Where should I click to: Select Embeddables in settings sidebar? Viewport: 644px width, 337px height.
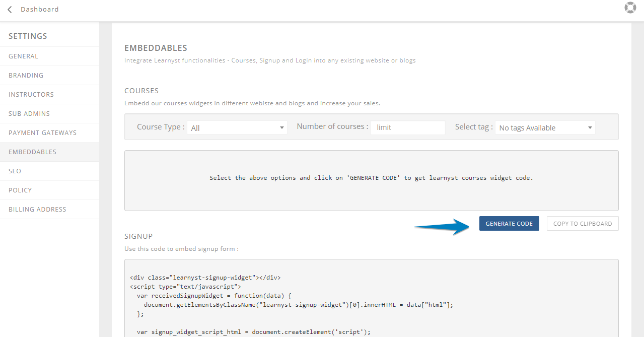tap(49, 152)
